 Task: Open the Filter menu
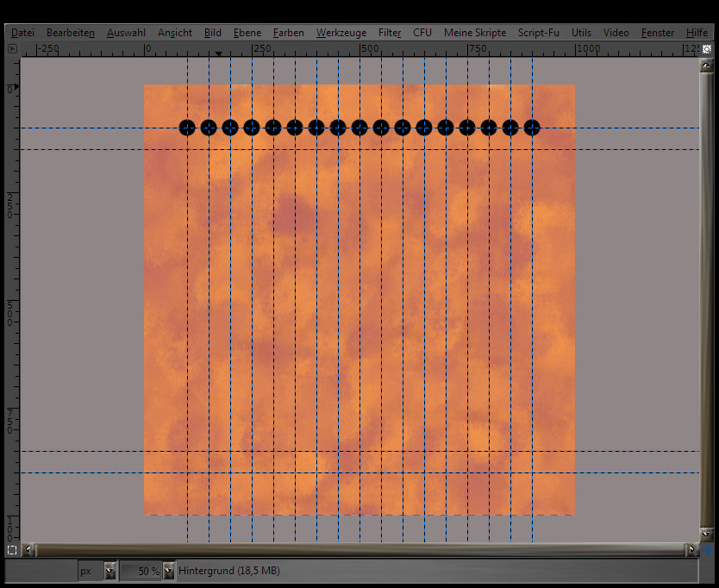[390, 33]
